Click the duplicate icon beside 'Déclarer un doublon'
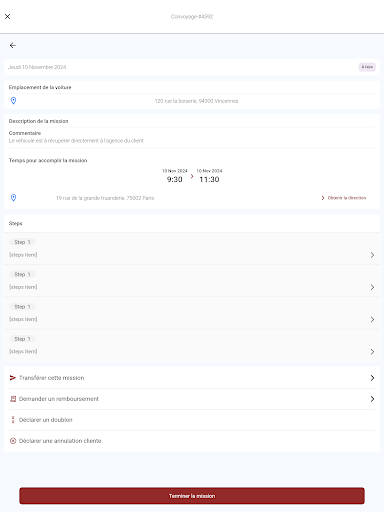The image size is (384, 512). 13,420
